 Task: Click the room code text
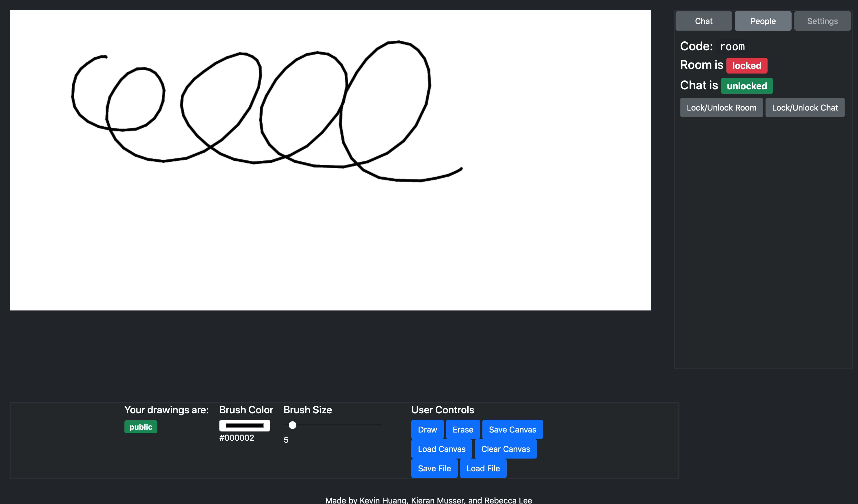tap(732, 47)
